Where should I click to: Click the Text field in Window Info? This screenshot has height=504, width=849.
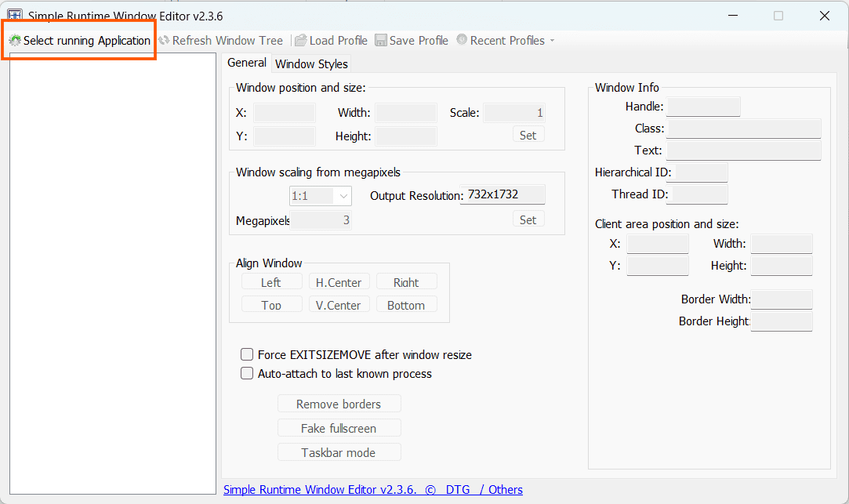tap(744, 150)
